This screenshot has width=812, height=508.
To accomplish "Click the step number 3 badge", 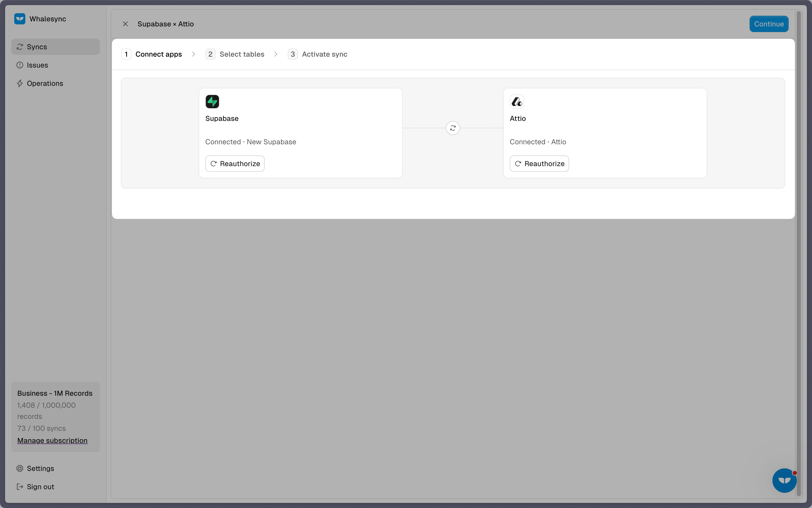I will pos(293,54).
